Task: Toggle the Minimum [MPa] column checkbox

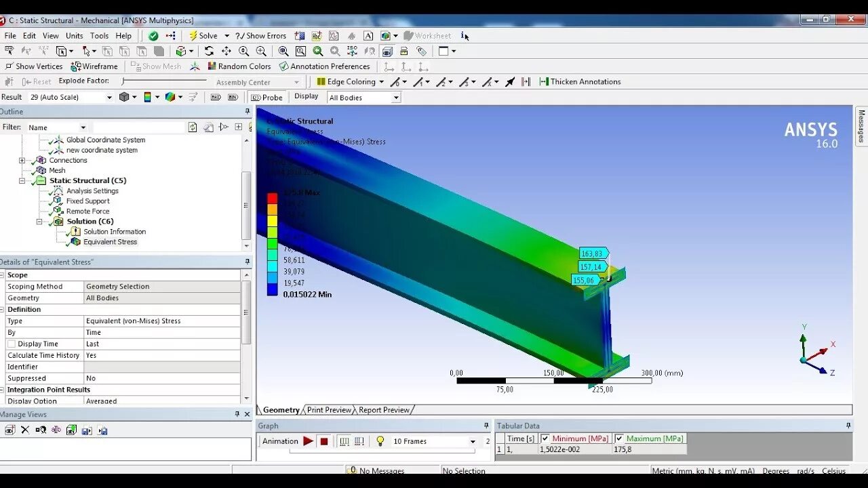Action: click(545, 439)
